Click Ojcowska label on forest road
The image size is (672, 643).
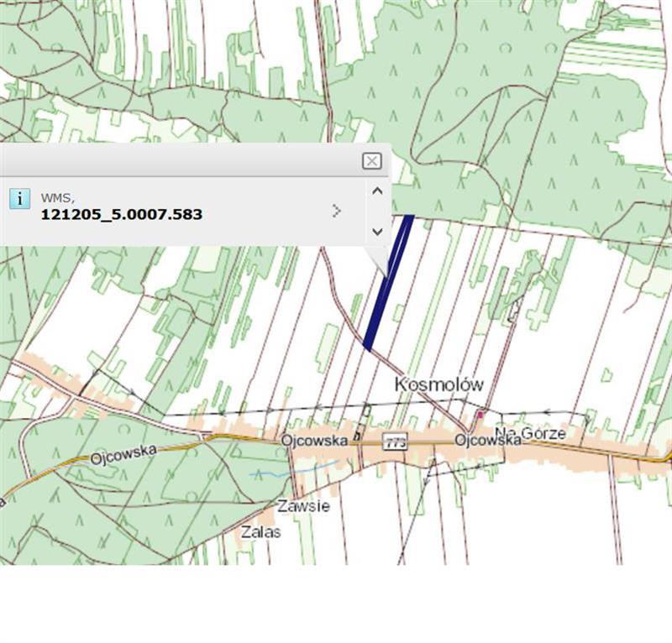123,454
